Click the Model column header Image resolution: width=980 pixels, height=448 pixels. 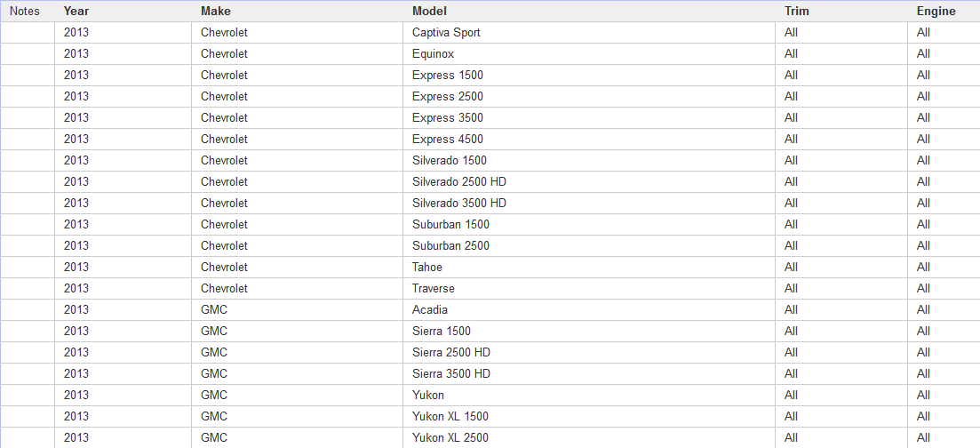coord(429,12)
